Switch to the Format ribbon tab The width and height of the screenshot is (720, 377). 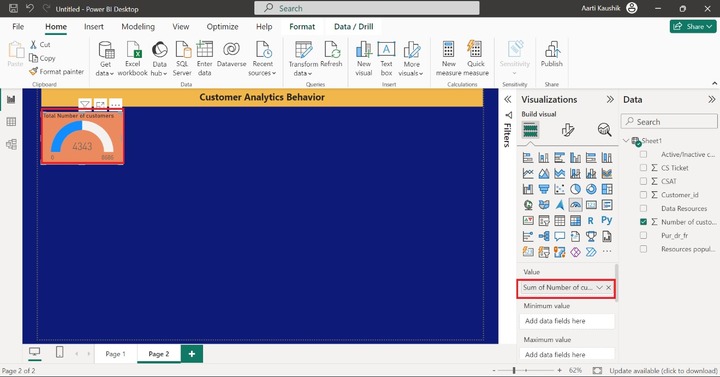tap(302, 27)
